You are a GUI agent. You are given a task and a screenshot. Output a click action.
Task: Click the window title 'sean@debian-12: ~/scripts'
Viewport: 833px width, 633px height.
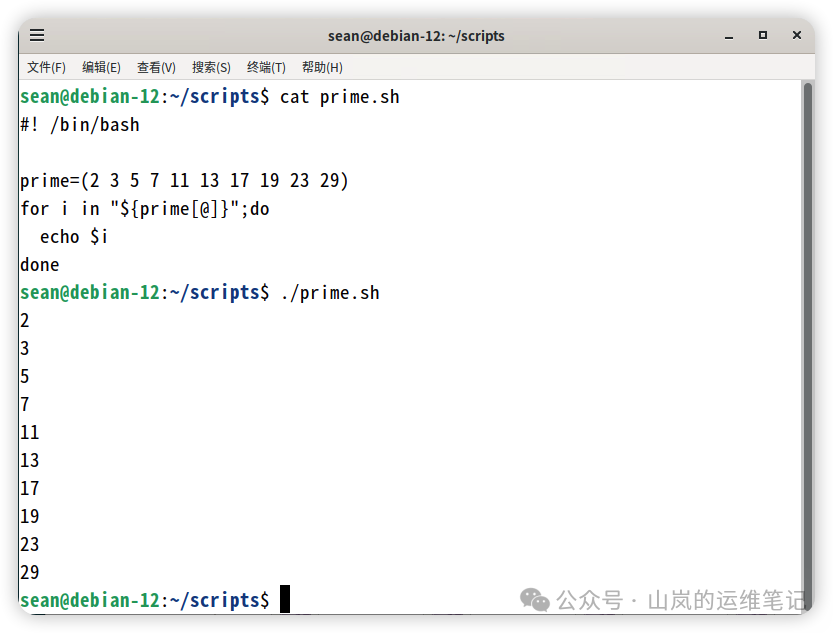pos(416,36)
